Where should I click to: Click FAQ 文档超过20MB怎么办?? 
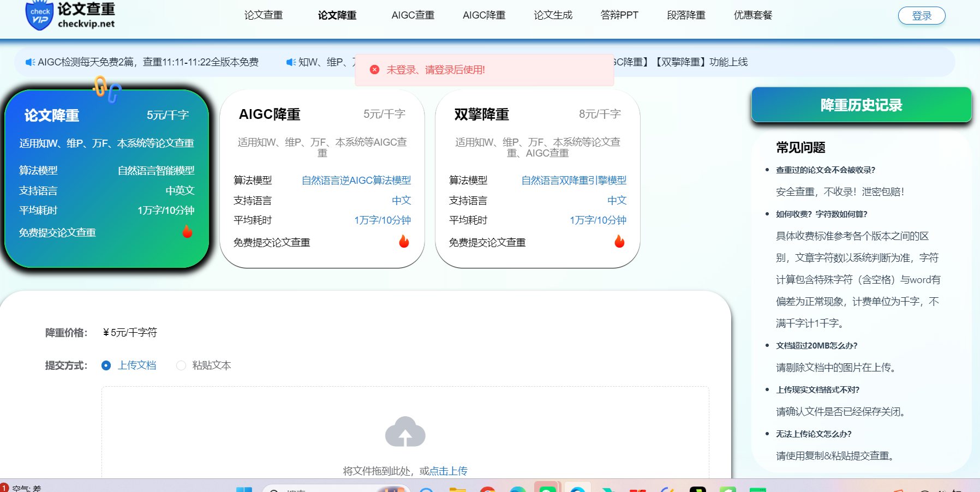point(817,346)
